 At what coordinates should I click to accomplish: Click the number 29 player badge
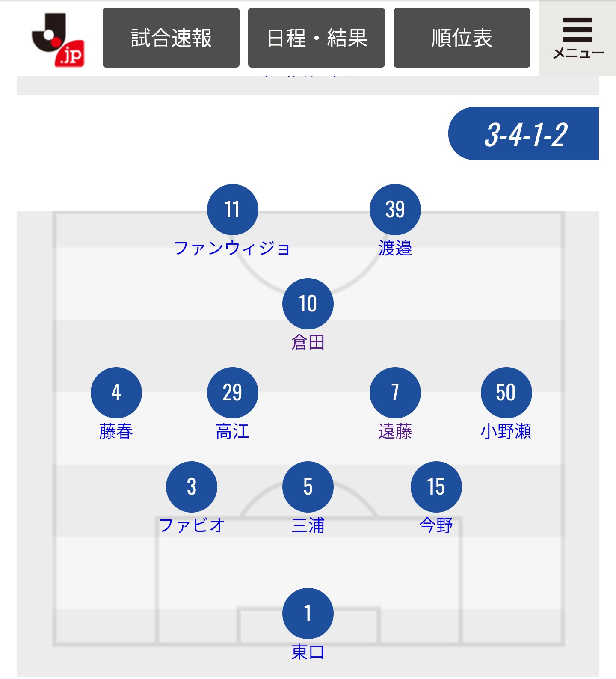click(x=232, y=393)
